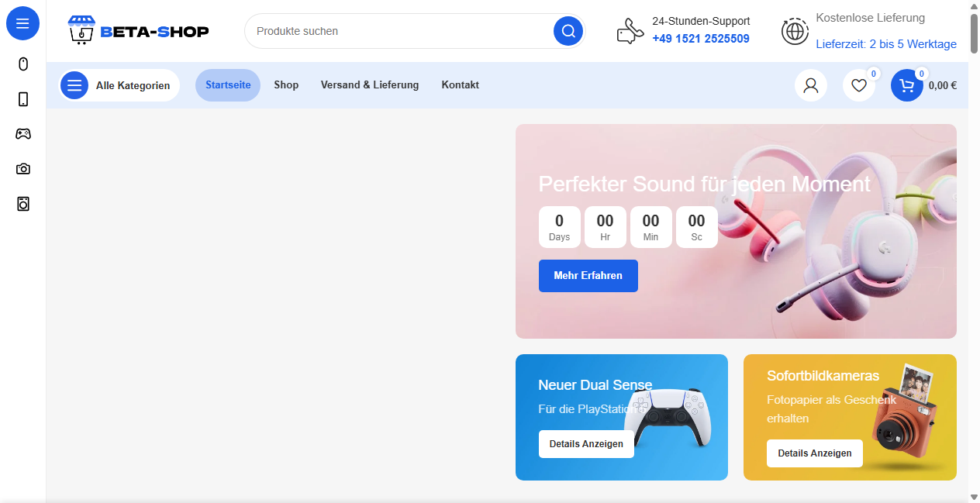Open the user account icon
This screenshot has width=980, height=503.
(x=811, y=85)
